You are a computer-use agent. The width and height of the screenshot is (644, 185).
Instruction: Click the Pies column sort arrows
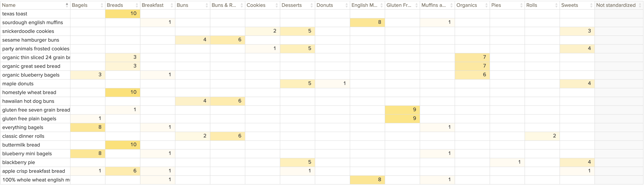pyautogui.click(x=521, y=5)
